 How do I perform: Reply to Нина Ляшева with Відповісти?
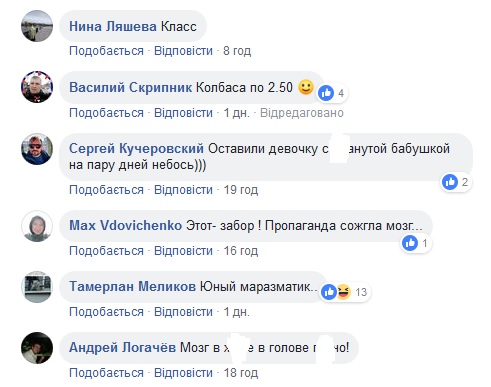(x=183, y=51)
